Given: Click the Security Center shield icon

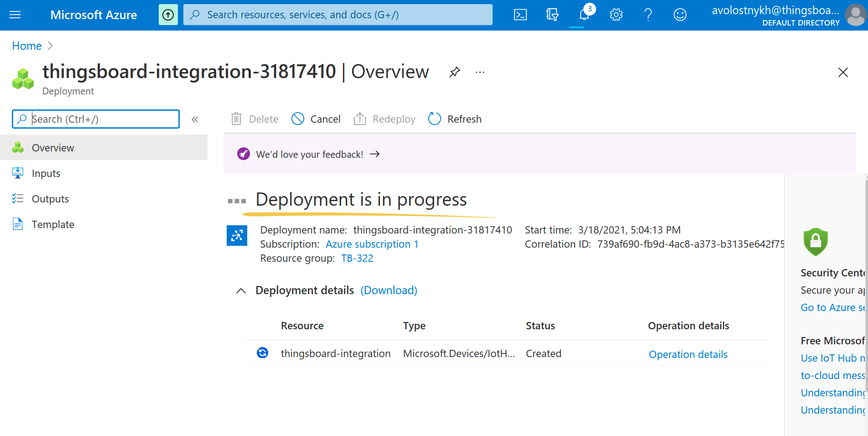Looking at the screenshot, I should (x=816, y=242).
